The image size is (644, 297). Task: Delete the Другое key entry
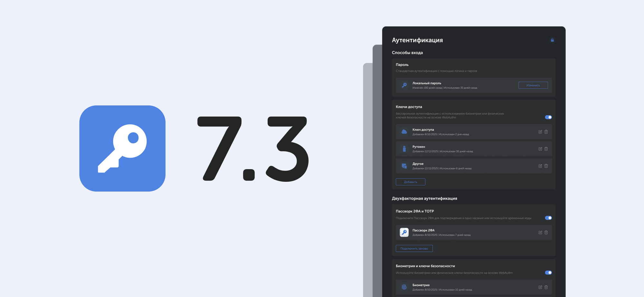pos(546,166)
